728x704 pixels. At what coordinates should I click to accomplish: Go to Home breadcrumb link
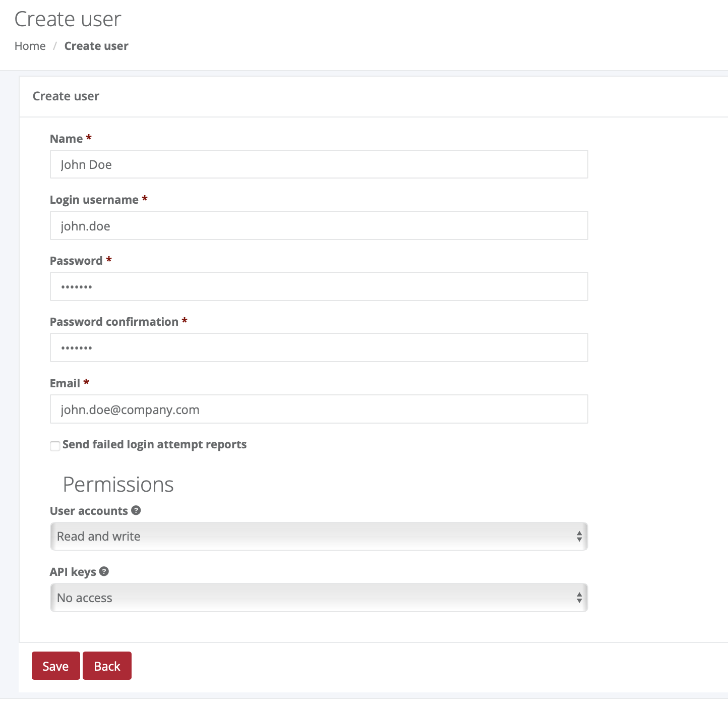pos(30,46)
